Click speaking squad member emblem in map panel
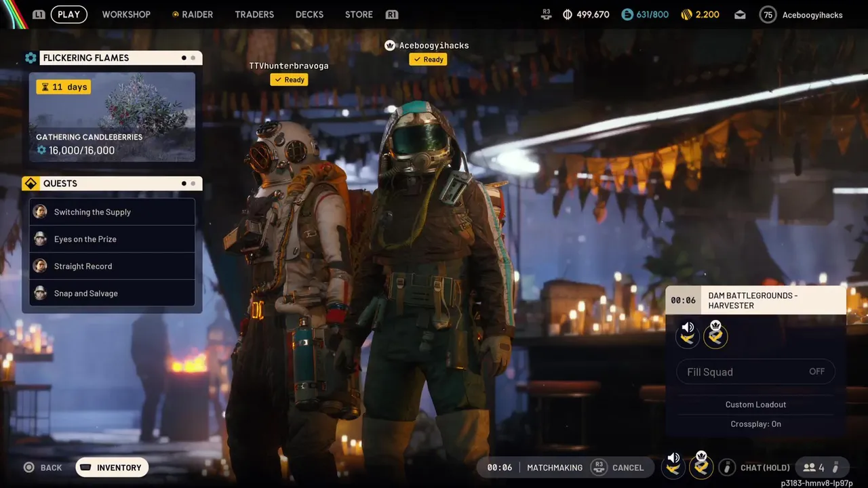868x488 pixels. pos(688,335)
